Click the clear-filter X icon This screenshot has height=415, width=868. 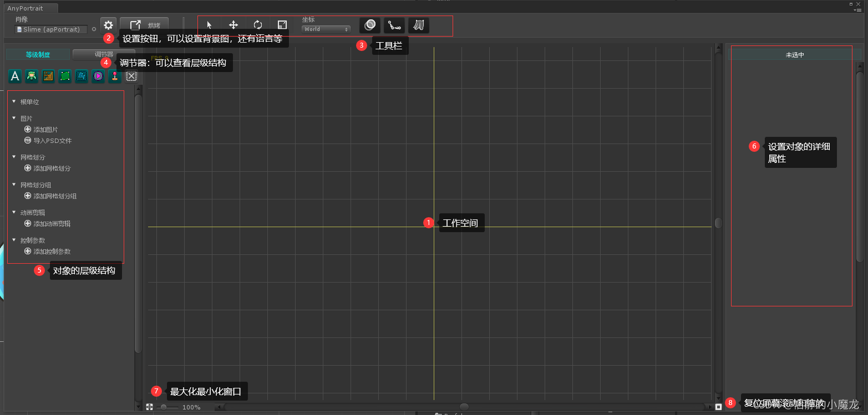pyautogui.click(x=131, y=76)
